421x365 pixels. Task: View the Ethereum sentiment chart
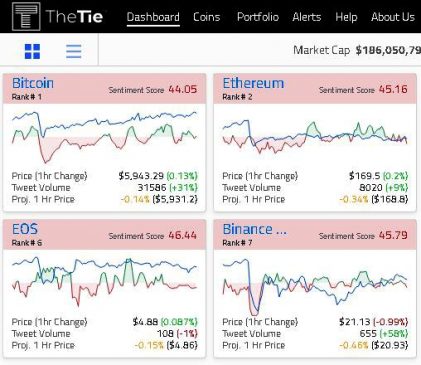315,137
